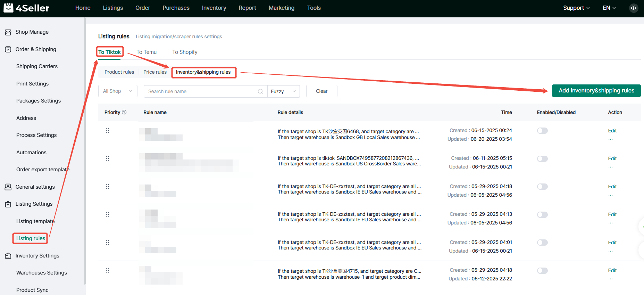Open the Purchases menu
644x295 pixels.
pos(176,8)
